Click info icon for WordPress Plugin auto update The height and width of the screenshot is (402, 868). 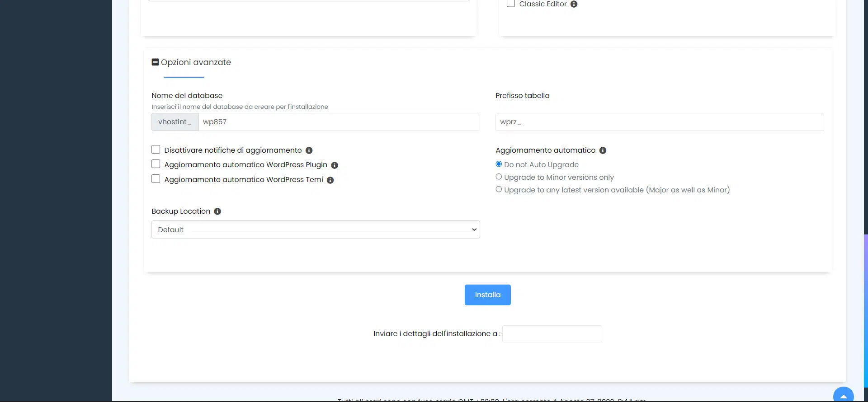coord(335,165)
